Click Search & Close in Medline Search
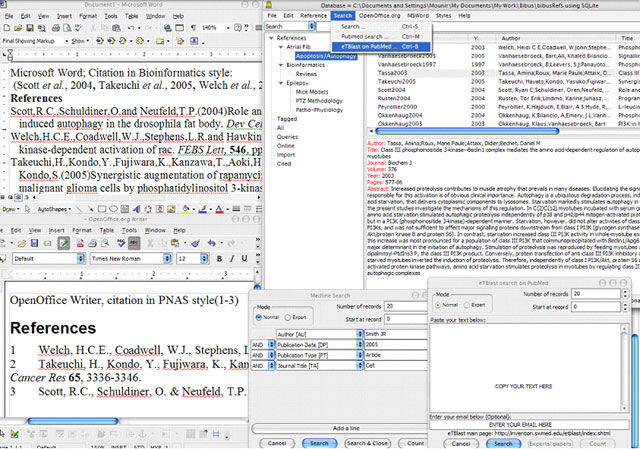The height and width of the screenshot is (449, 640). click(367, 443)
